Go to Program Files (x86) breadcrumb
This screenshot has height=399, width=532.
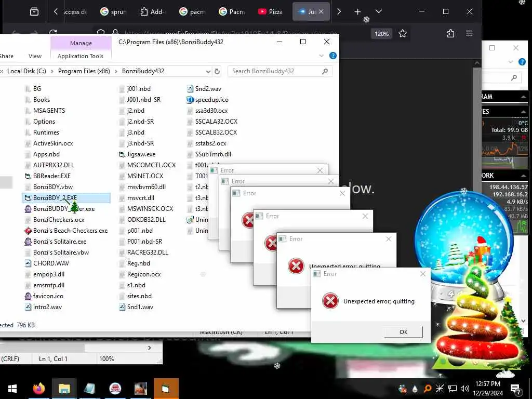coord(84,71)
